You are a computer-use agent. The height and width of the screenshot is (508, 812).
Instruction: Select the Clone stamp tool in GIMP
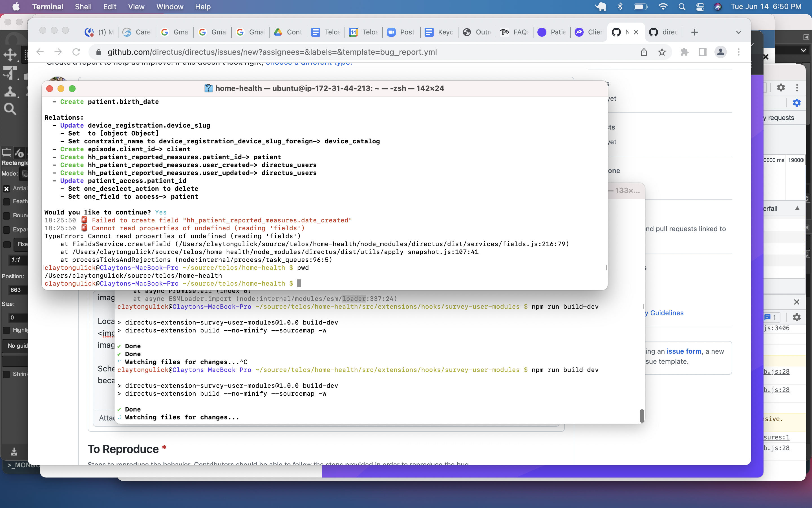pos(10,91)
